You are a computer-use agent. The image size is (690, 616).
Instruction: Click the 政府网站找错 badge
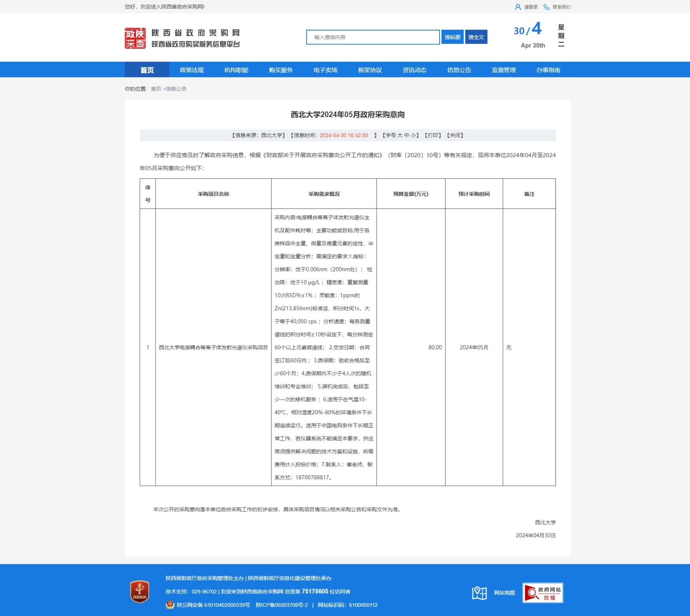pyautogui.click(x=542, y=593)
